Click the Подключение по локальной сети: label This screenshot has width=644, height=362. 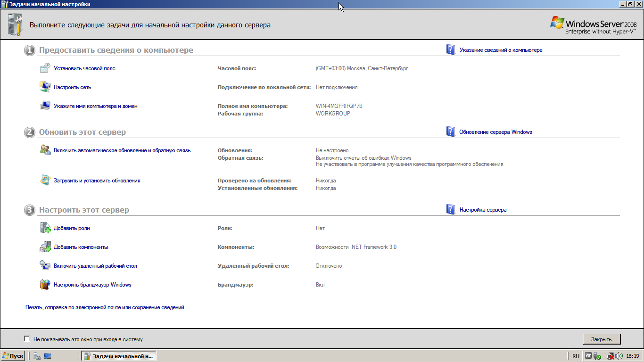click(x=264, y=87)
